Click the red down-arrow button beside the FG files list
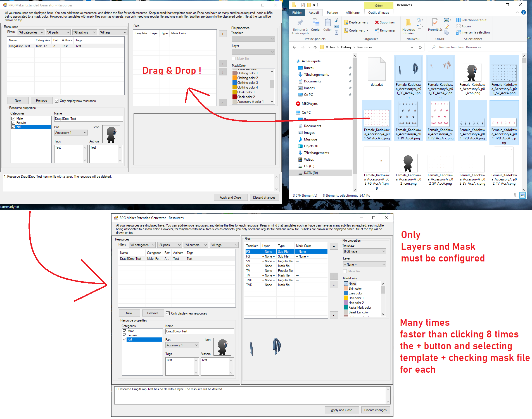 (334, 285)
